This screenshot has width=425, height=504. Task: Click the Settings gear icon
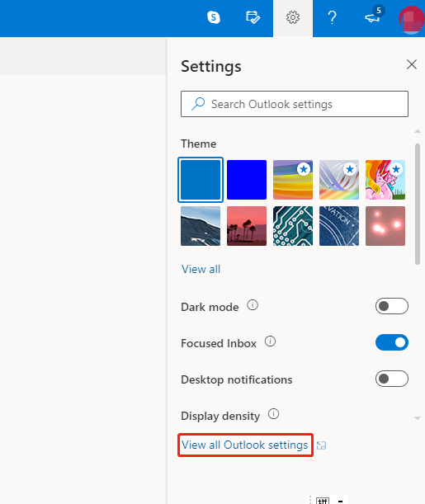[x=293, y=17]
